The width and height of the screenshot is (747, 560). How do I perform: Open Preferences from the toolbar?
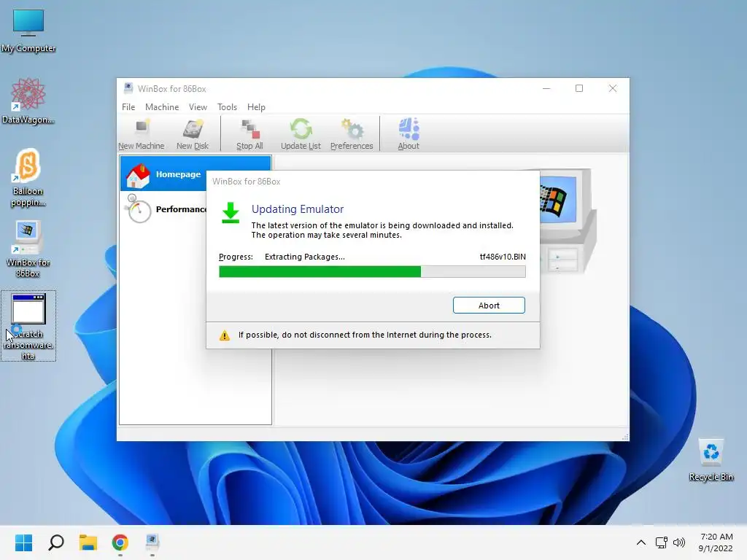click(352, 134)
